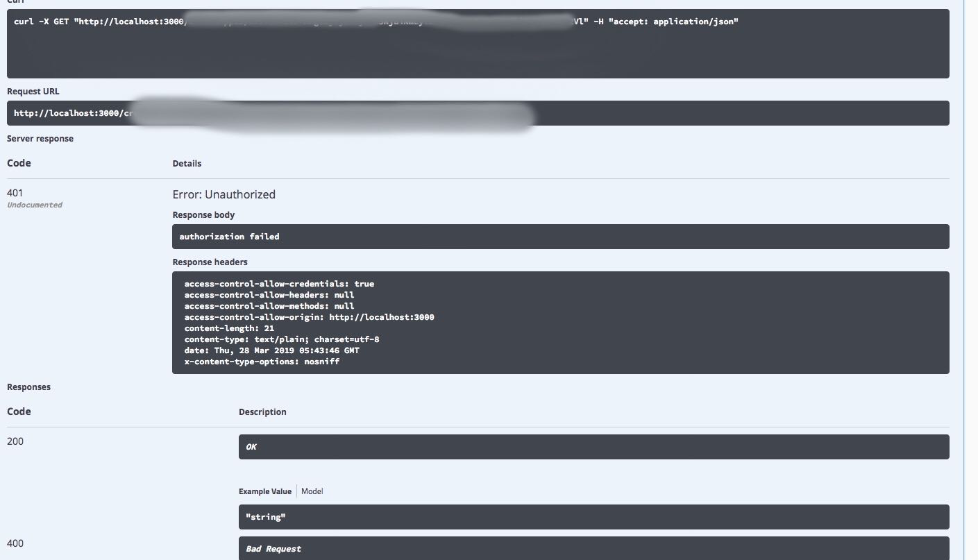The height and width of the screenshot is (560, 978).
Task: Click the Undocumented label under 401
Action: (x=34, y=204)
